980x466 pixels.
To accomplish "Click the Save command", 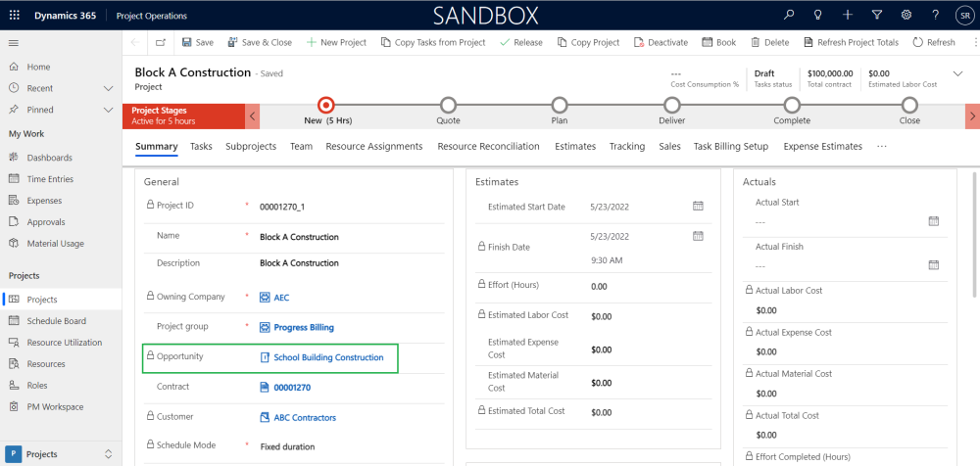I will tap(198, 42).
